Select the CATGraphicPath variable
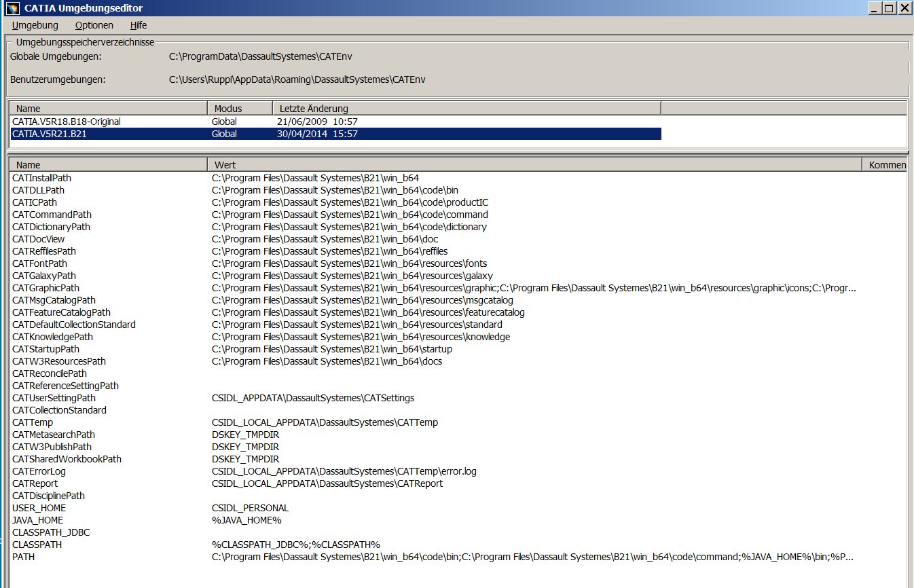 (x=45, y=288)
